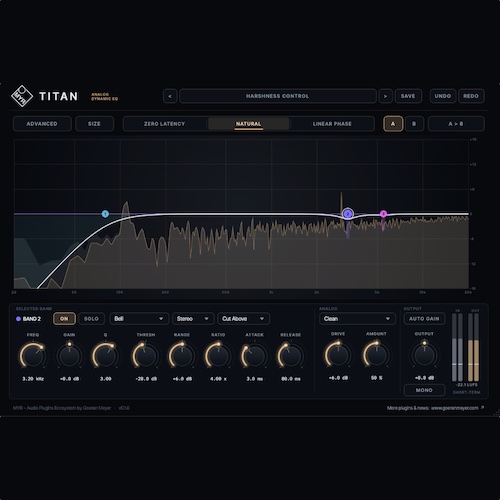Click UNDO button

443,96
